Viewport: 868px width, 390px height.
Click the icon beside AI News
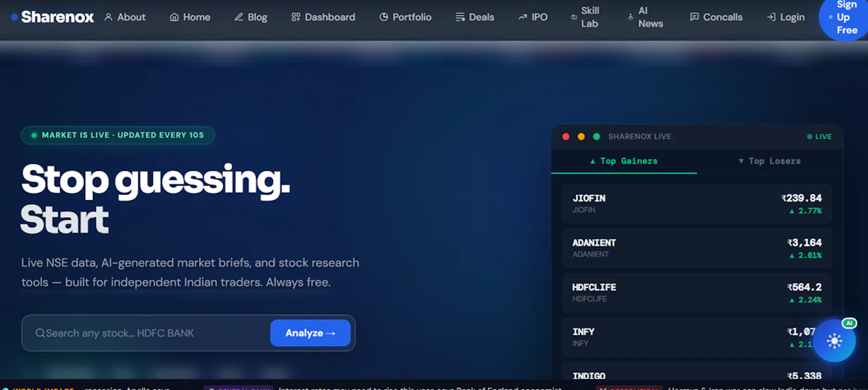pos(630,17)
